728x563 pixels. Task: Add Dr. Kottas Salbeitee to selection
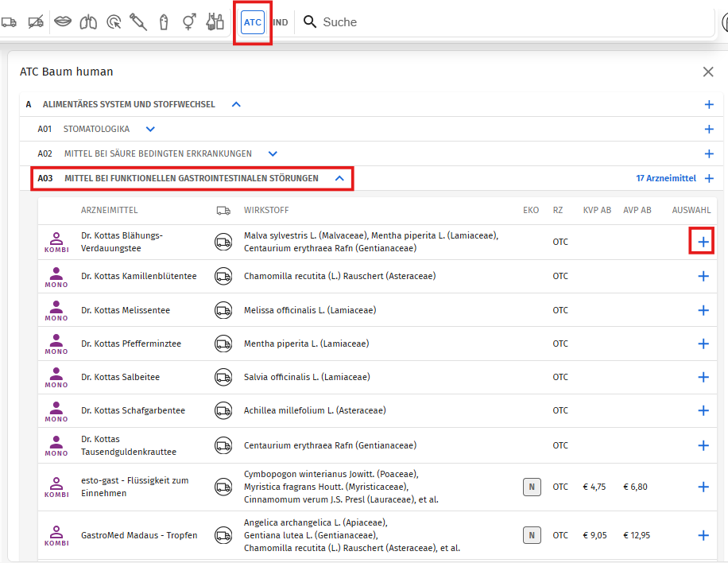pyautogui.click(x=703, y=377)
